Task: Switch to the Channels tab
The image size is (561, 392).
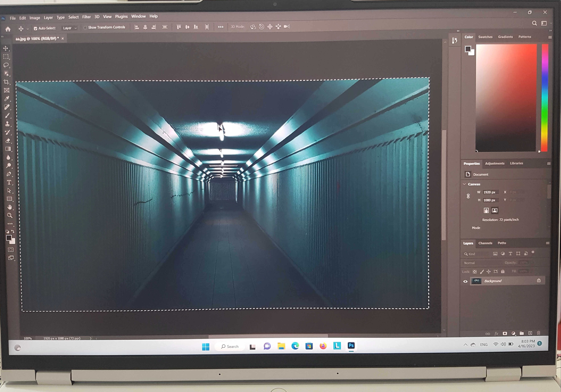Action: tap(485, 243)
